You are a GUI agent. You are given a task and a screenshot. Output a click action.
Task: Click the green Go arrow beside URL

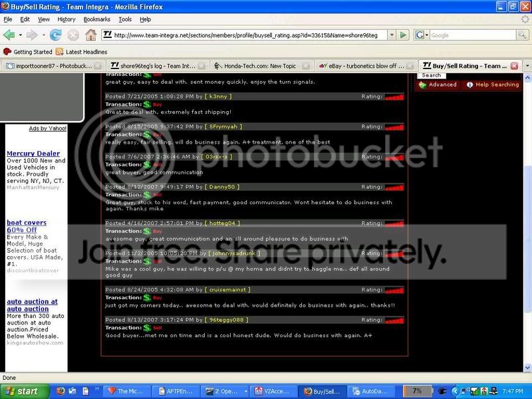(404, 35)
